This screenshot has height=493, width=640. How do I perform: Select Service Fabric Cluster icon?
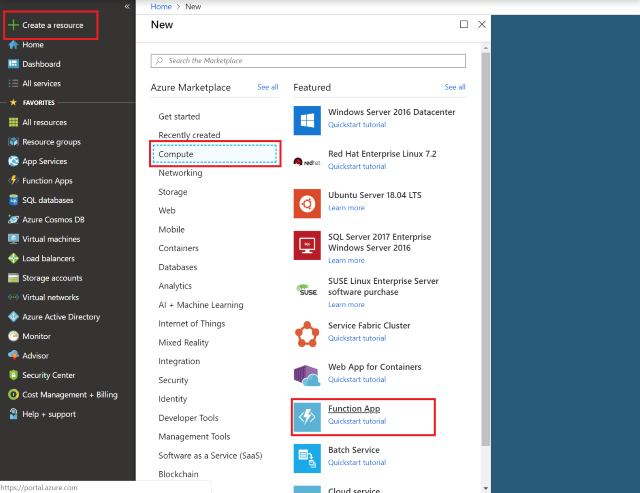307,334
